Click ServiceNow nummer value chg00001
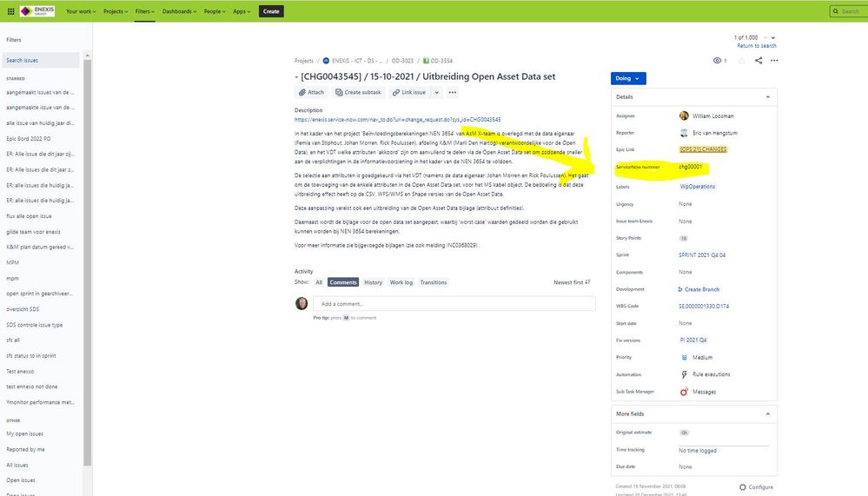The width and height of the screenshot is (868, 496). [690, 167]
